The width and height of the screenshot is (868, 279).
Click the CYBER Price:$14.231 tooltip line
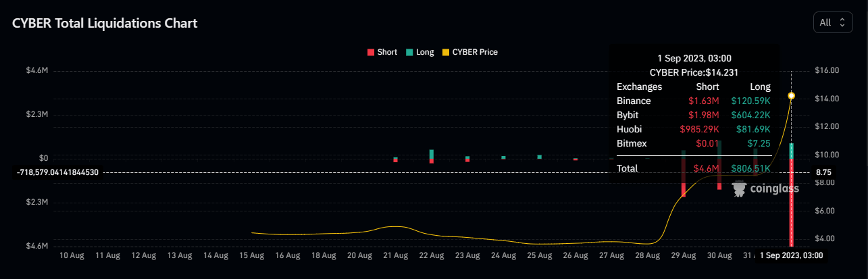coord(694,72)
